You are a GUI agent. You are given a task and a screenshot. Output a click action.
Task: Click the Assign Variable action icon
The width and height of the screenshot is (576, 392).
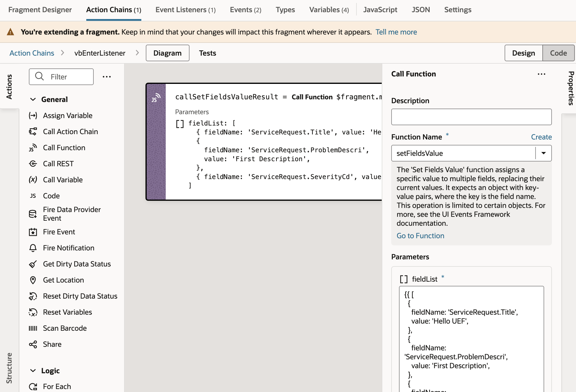32,115
